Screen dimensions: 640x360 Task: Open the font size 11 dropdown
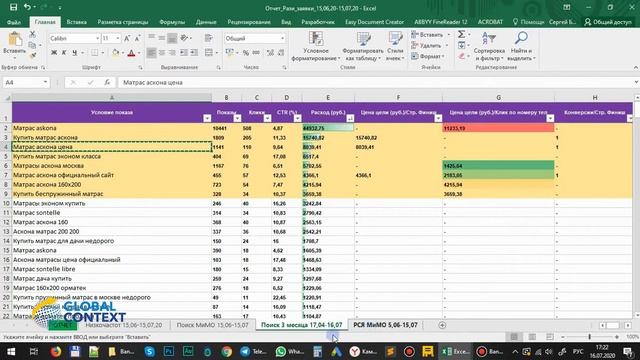click(118, 38)
